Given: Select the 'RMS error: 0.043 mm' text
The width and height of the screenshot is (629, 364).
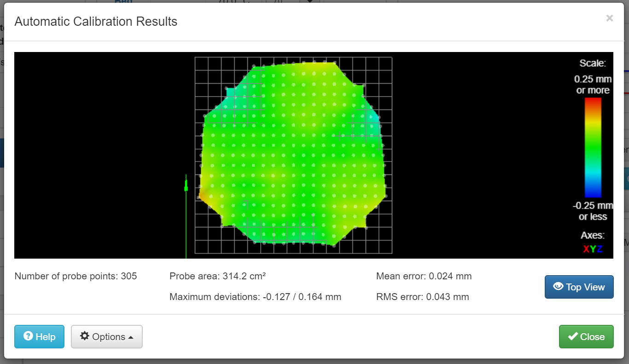Looking at the screenshot, I should (422, 297).
